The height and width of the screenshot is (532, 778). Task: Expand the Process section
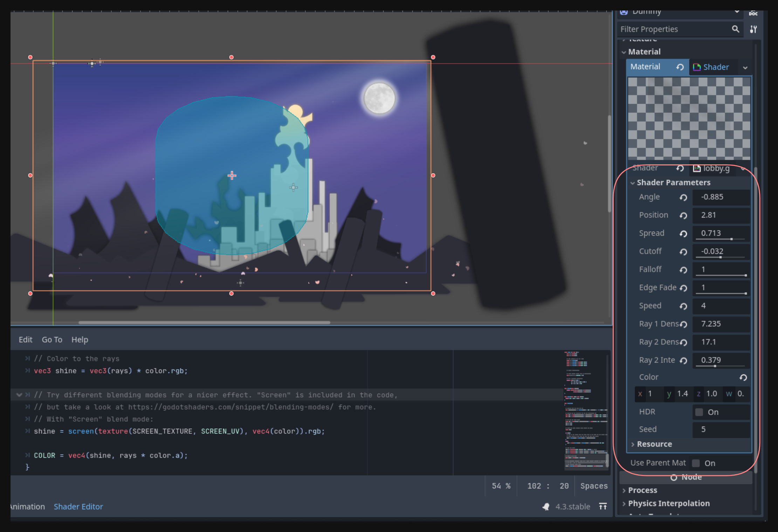[624, 491]
